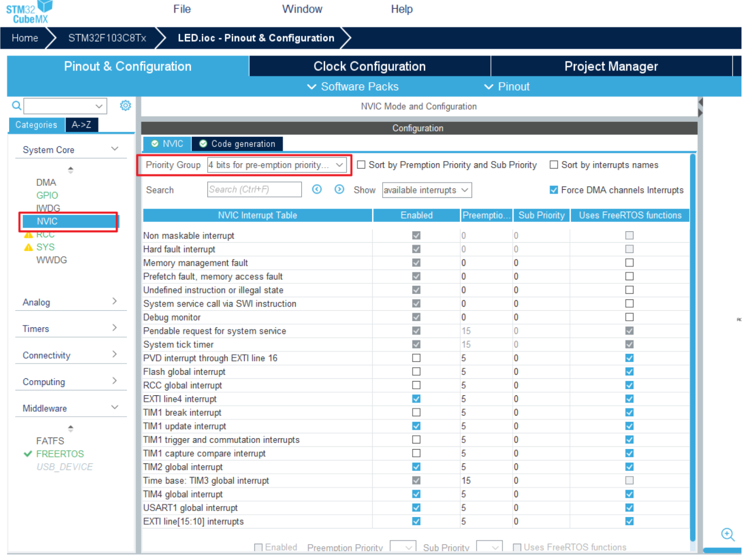Screen dimensions: 750x560
Task: Go to Home in breadcrumb
Action: [x=25, y=38]
